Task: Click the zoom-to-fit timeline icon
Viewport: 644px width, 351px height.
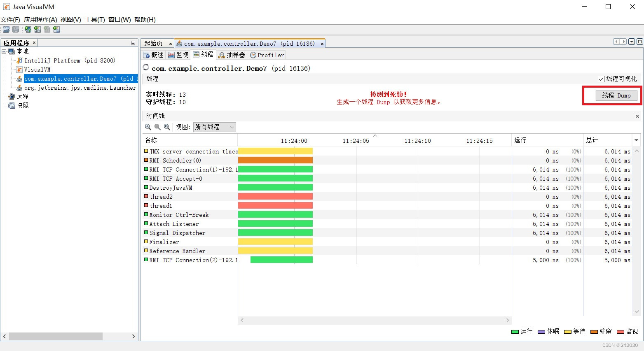Action: pyautogui.click(x=167, y=127)
